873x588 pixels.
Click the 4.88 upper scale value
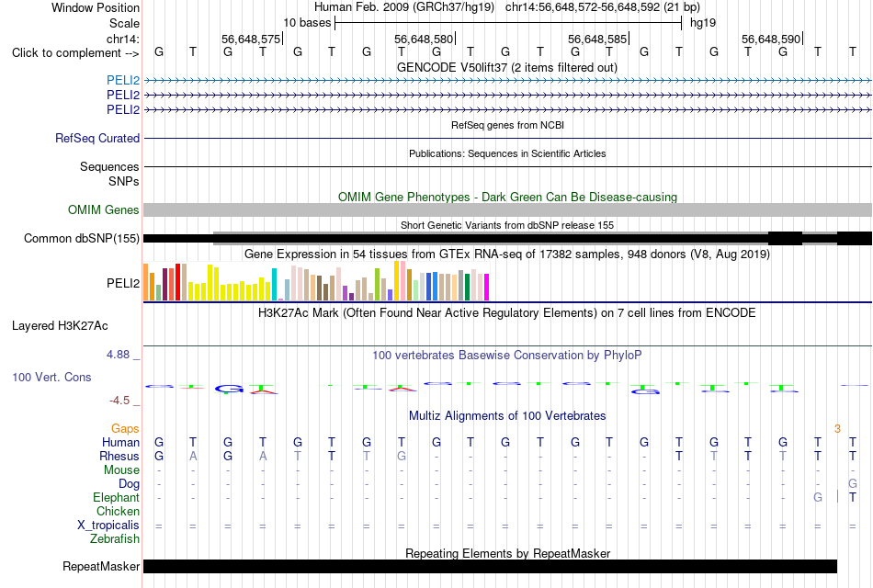pyautogui.click(x=118, y=355)
